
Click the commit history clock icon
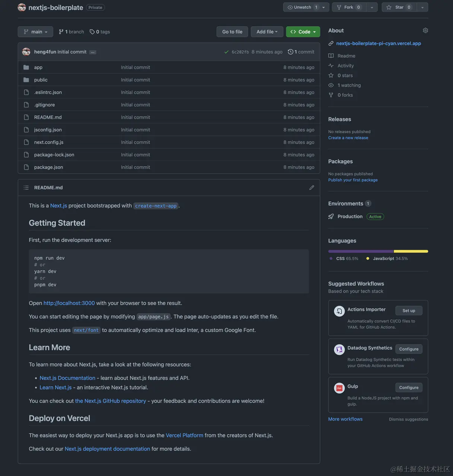pos(290,52)
